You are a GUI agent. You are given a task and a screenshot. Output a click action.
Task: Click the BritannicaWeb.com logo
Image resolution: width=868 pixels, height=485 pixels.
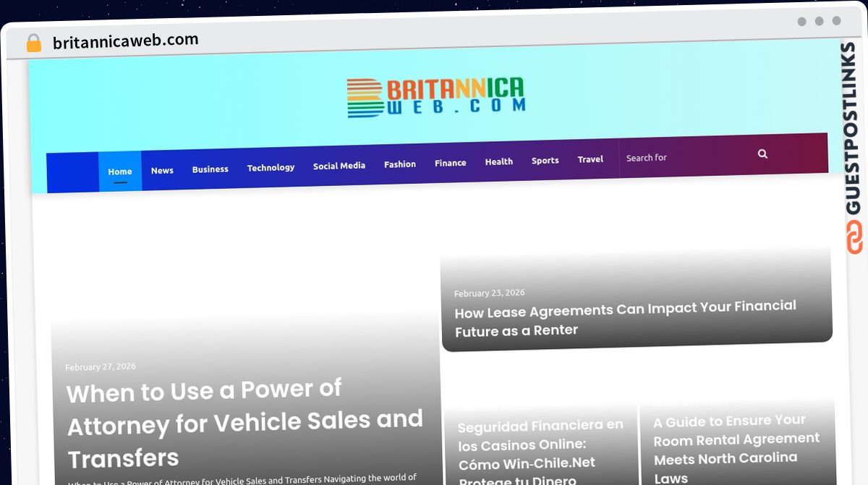[436, 98]
